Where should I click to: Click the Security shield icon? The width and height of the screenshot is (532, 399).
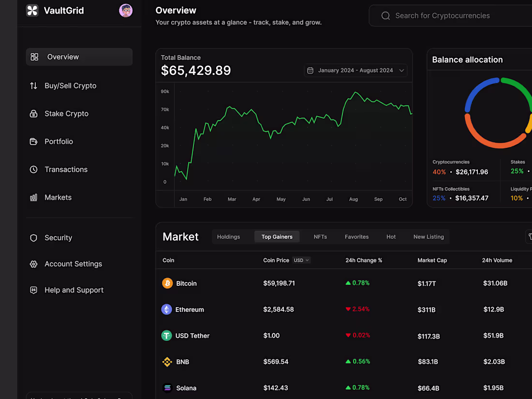33,237
